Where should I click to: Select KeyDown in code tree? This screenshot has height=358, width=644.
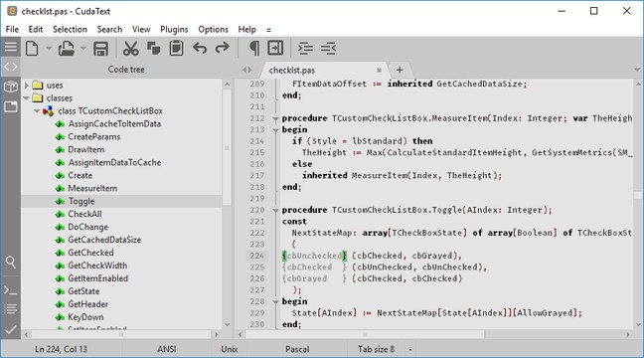pyautogui.click(x=85, y=317)
